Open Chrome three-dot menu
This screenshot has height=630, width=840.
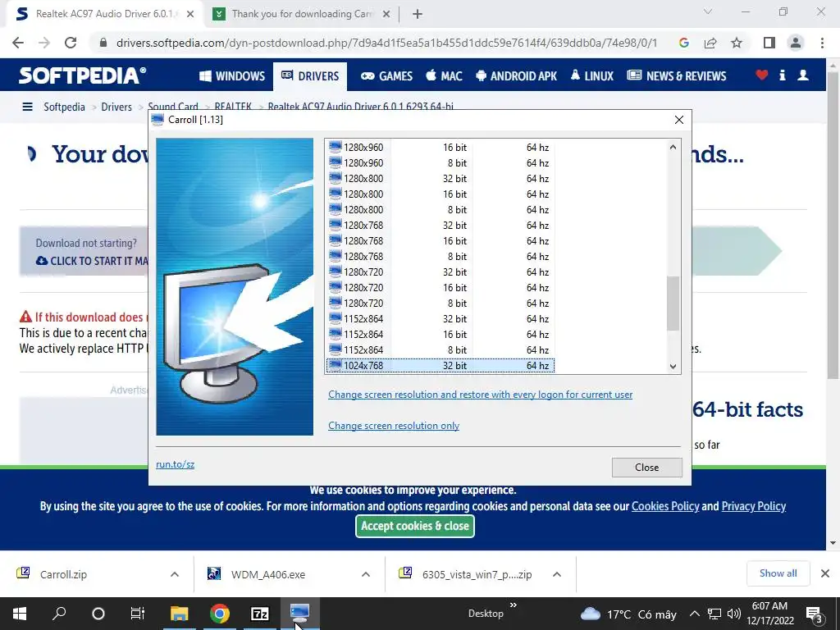tap(822, 43)
